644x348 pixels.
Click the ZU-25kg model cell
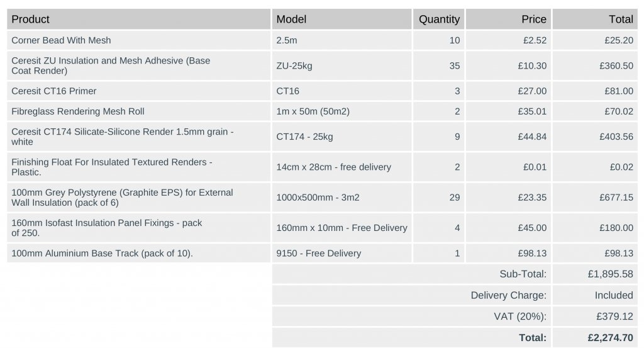click(294, 65)
